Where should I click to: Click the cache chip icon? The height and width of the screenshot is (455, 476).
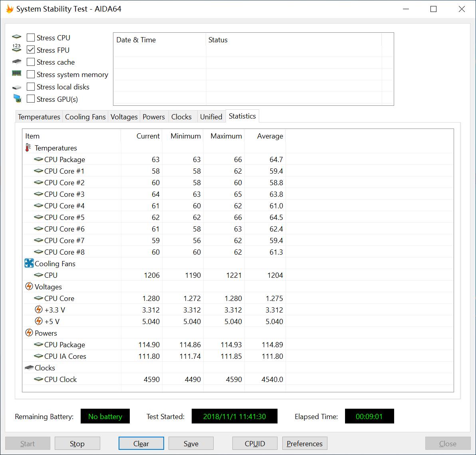tap(16, 62)
